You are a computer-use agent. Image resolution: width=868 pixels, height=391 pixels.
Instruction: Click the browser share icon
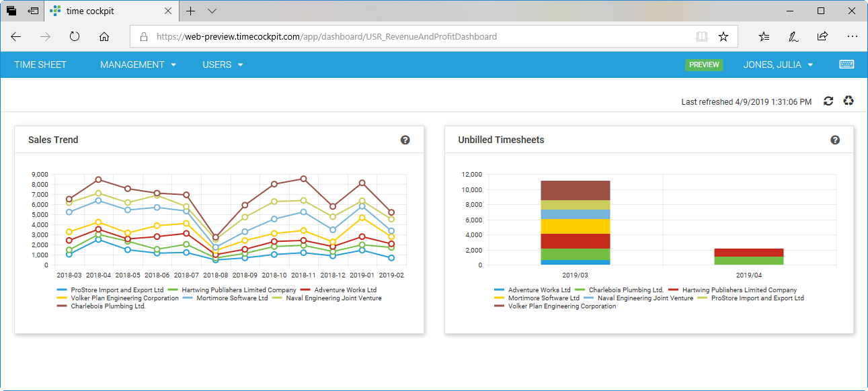[822, 36]
